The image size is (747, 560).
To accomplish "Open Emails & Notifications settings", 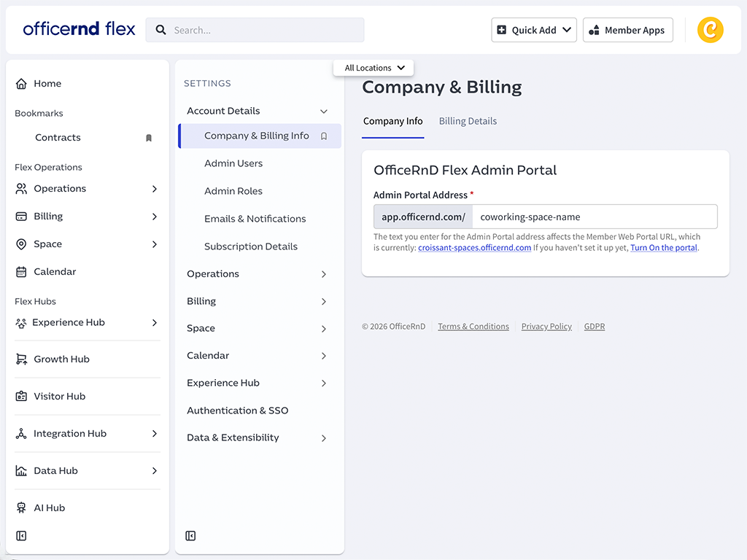I will pos(255,219).
